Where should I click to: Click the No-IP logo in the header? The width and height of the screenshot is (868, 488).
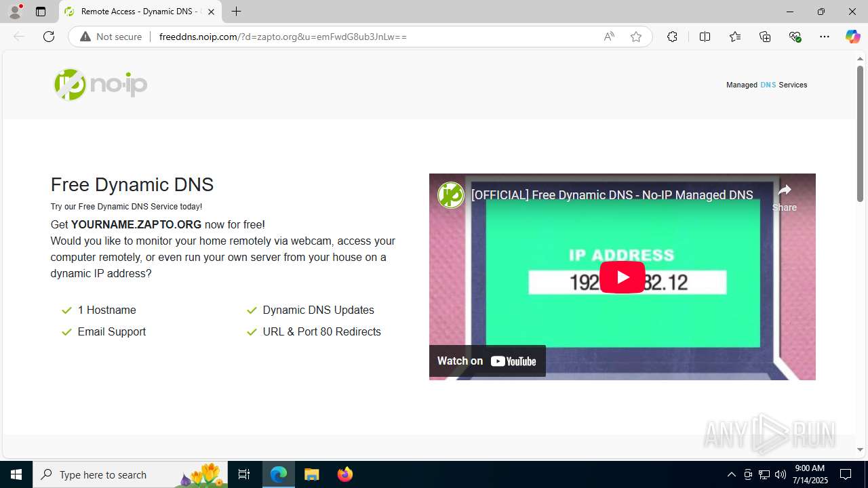click(100, 85)
